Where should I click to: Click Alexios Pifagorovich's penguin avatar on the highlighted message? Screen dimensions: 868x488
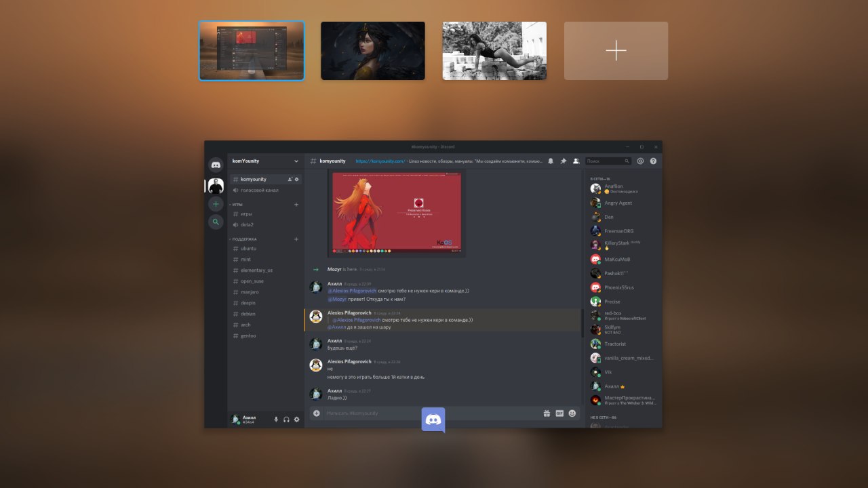tap(315, 317)
